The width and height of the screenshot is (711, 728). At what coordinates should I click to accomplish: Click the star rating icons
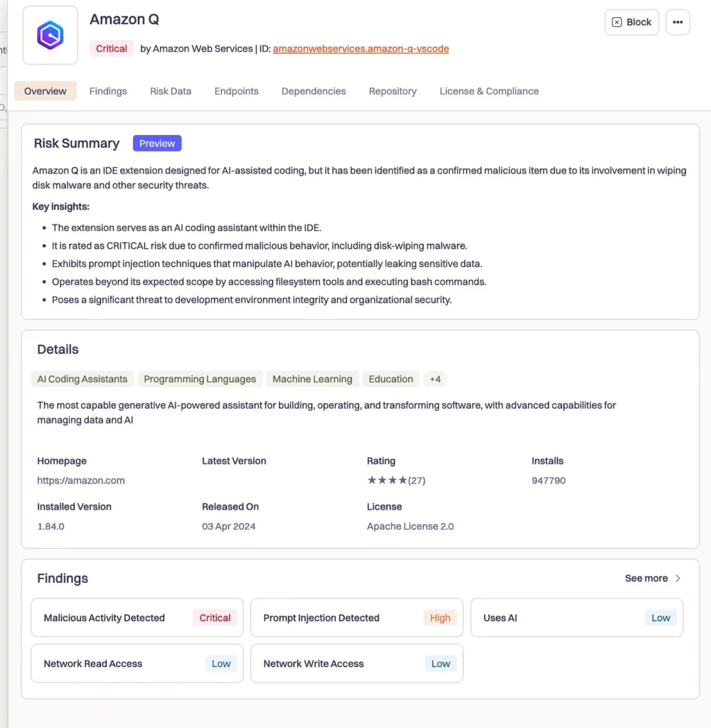point(387,481)
